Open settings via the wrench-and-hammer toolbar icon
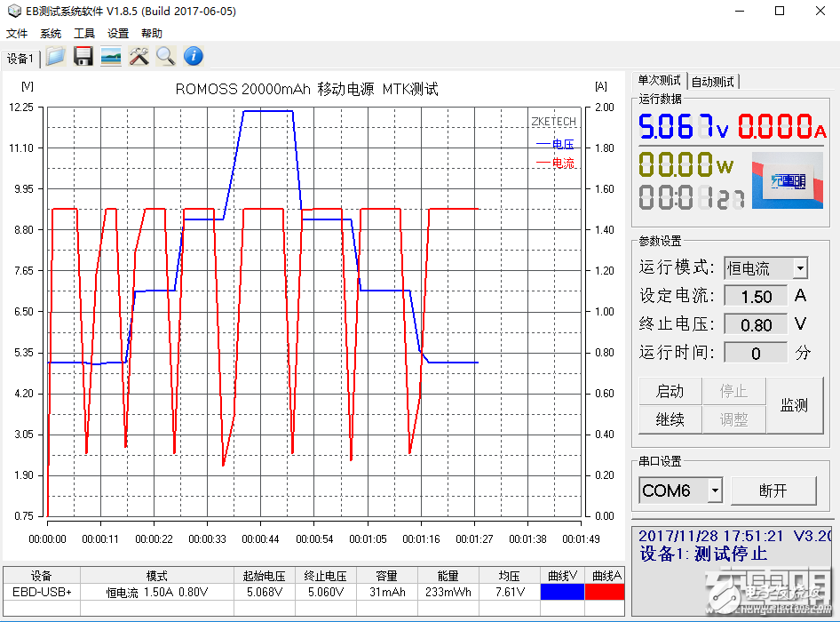840x622 pixels. click(139, 57)
